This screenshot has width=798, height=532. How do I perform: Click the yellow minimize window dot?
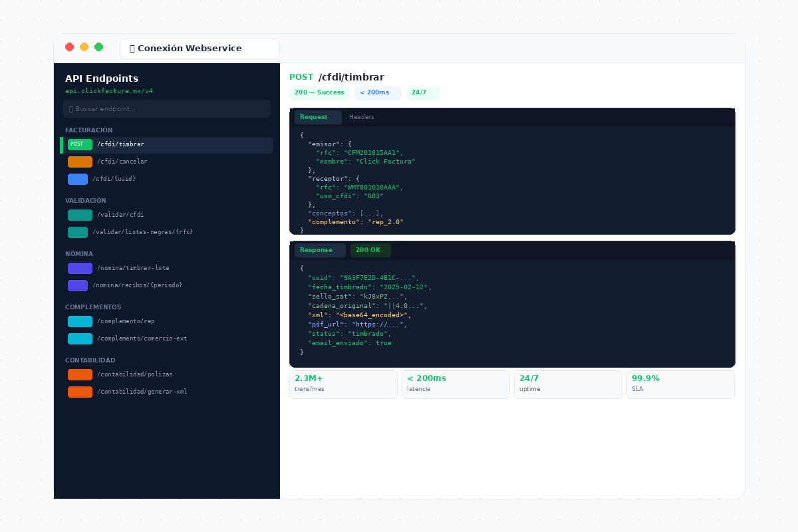[x=84, y=47]
